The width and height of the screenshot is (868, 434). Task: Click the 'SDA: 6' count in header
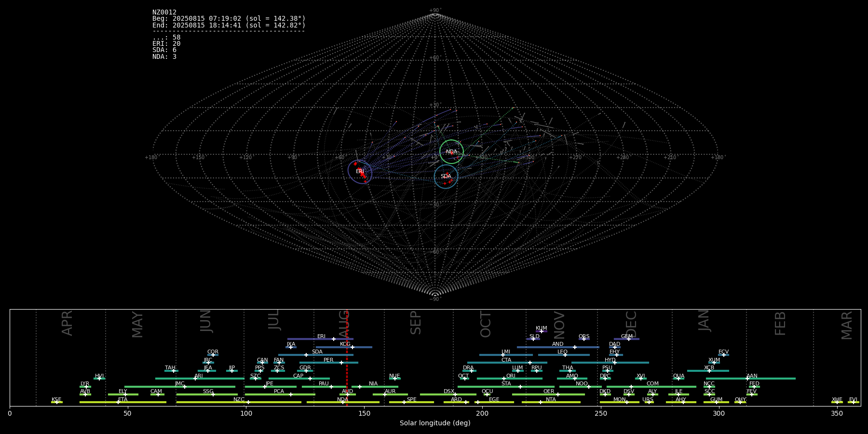pyautogui.click(x=164, y=50)
